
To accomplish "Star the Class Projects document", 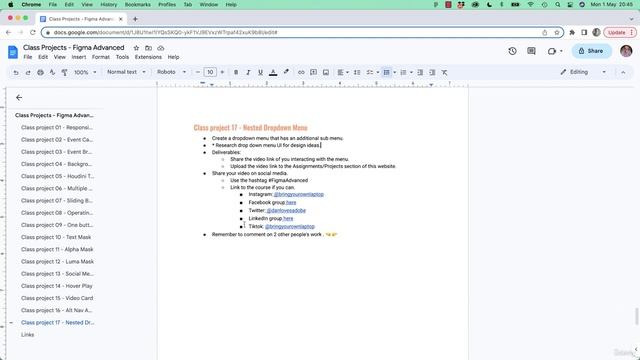I will 136,48.
